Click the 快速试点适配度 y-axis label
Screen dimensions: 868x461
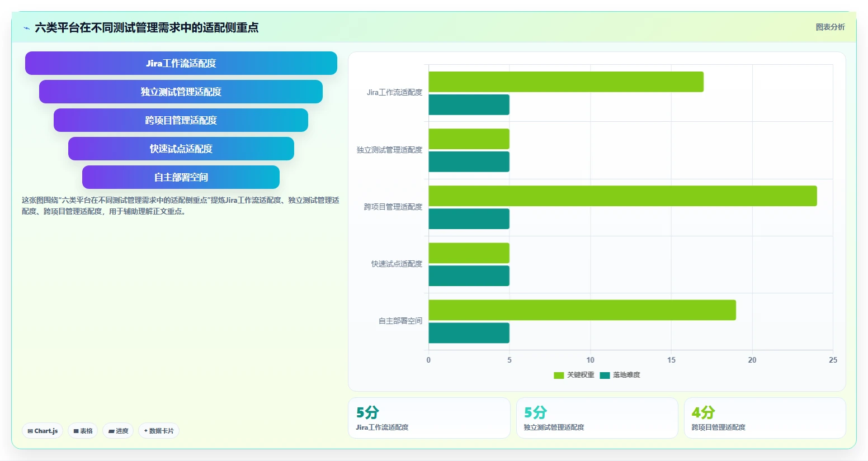tap(397, 264)
